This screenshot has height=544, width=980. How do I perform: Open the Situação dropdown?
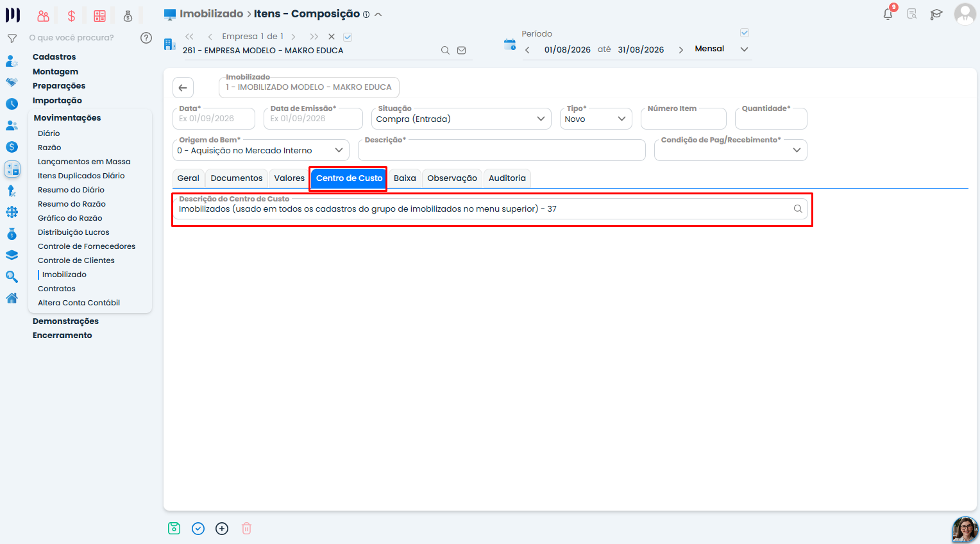coord(462,119)
